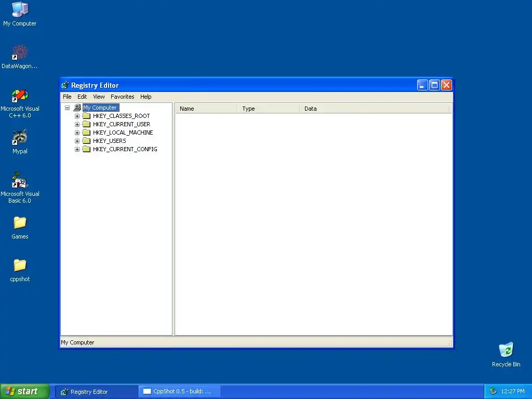Image resolution: width=532 pixels, height=399 pixels.
Task: Click the Registry Editor title bar icon
Action: point(65,85)
